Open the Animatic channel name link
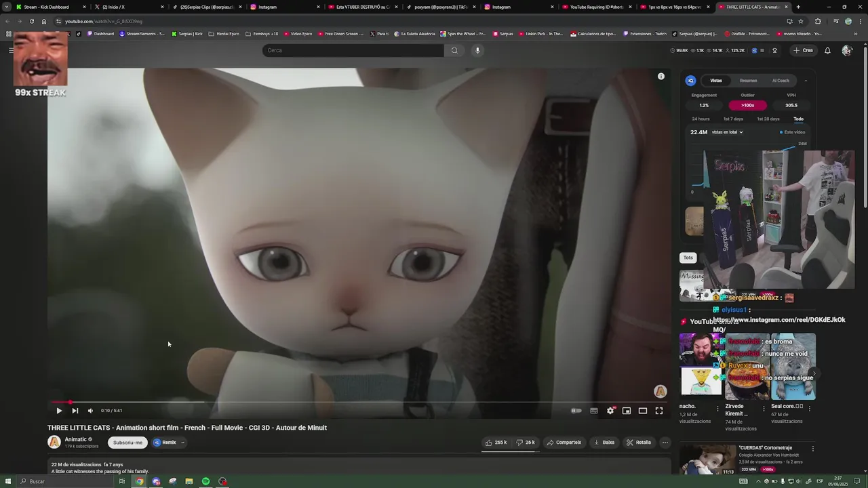The width and height of the screenshot is (868, 488). [75, 439]
